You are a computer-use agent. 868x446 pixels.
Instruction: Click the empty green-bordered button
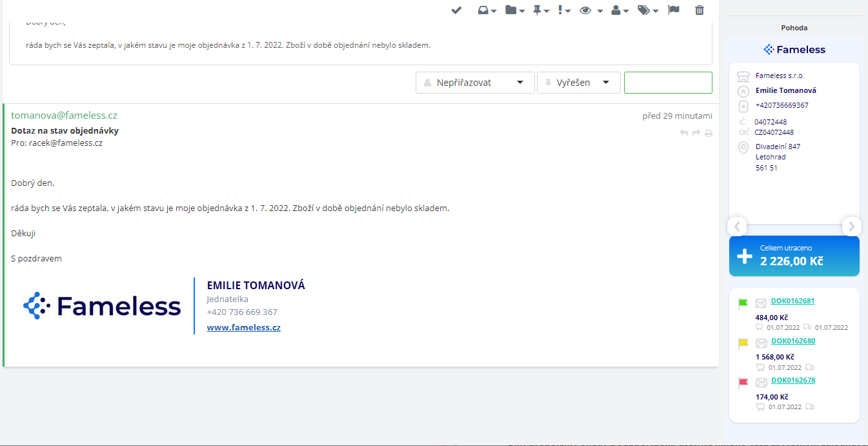[668, 83]
